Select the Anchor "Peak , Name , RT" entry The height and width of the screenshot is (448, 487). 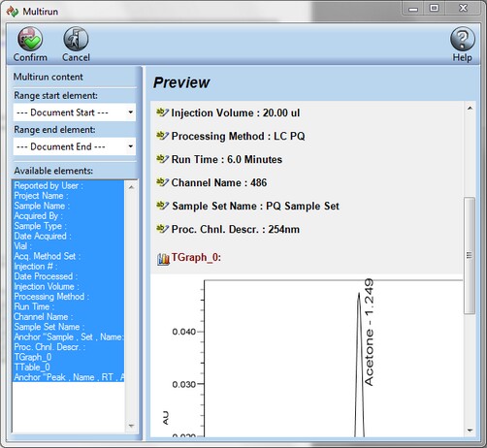click(69, 377)
